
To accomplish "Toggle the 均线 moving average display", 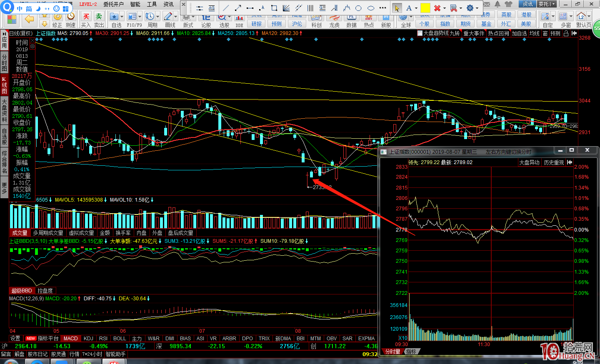I will (535, 33).
